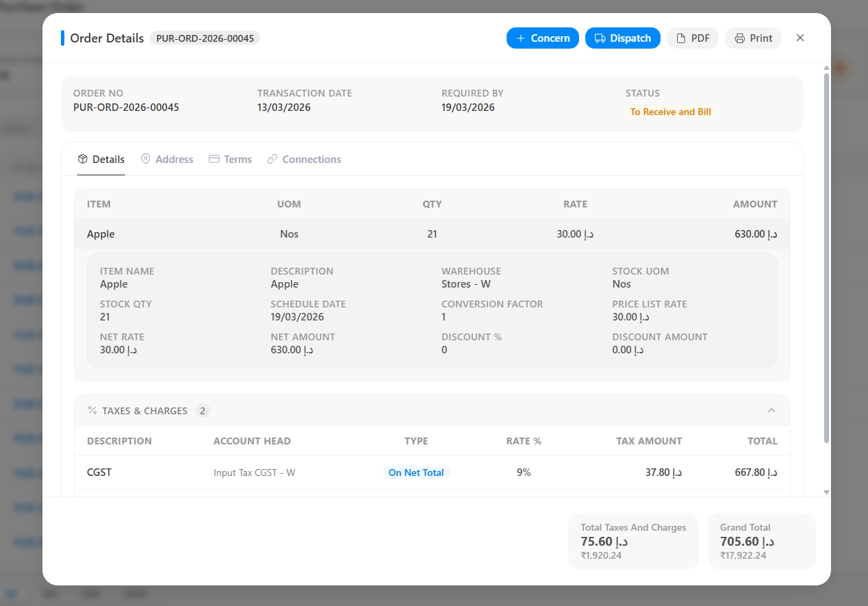This screenshot has height=606, width=868.
Task: Close the Order Details dialog
Action: coord(800,38)
